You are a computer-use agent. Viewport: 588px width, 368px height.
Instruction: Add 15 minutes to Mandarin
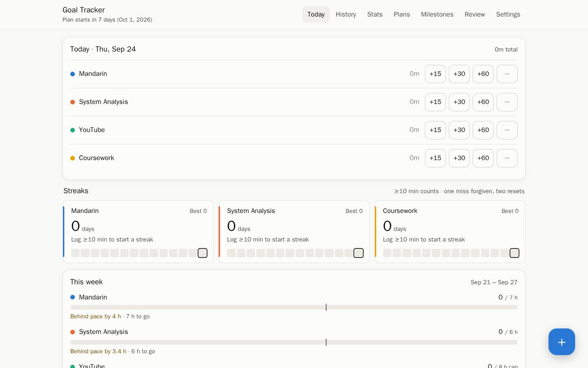pos(435,74)
